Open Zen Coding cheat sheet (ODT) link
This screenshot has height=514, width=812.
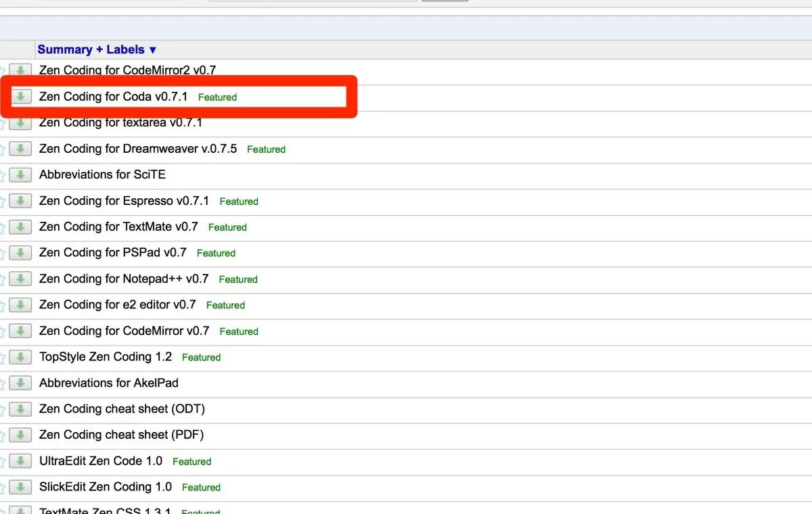point(122,408)
